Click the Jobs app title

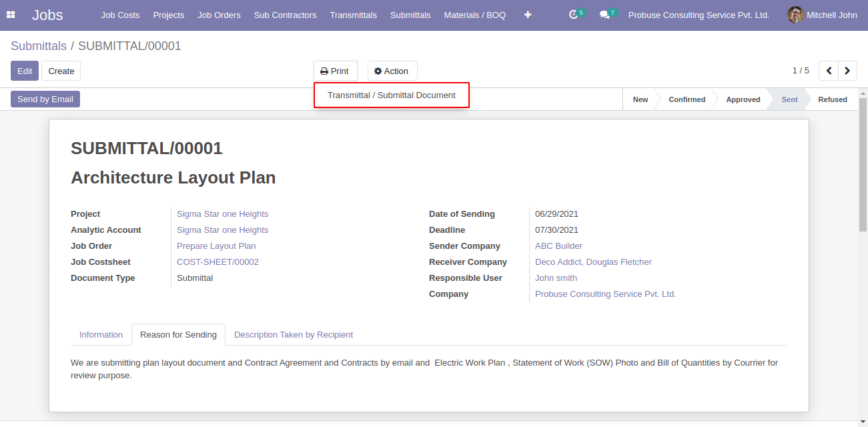click(47, 15)
